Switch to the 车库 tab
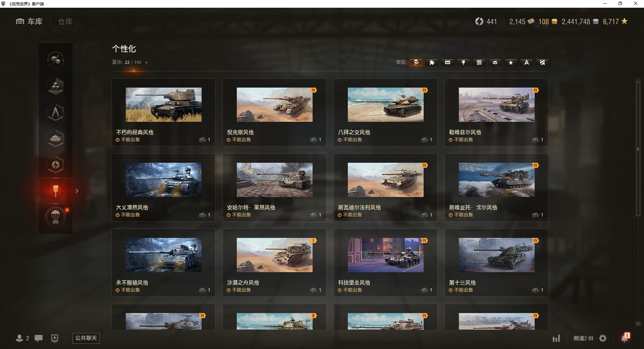The height and width of the screenshot is (349, 644). coord(30,21)
